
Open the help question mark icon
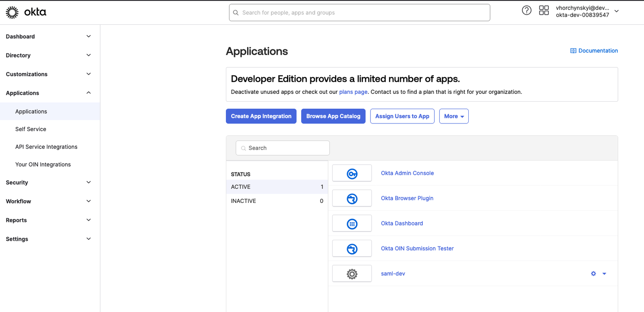(527, 11)
